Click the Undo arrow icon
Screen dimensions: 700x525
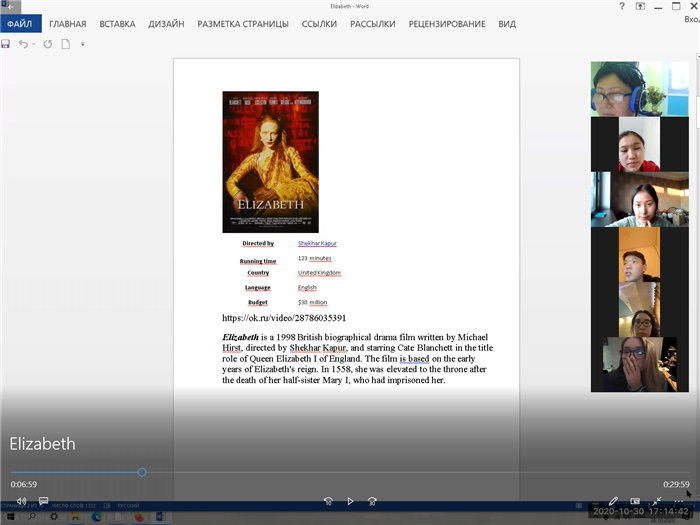[x=23, y=44]
